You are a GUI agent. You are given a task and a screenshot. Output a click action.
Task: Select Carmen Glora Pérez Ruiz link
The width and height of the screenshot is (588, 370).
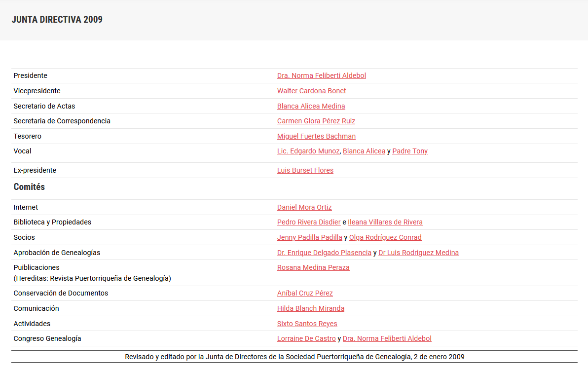click(316, 121)
